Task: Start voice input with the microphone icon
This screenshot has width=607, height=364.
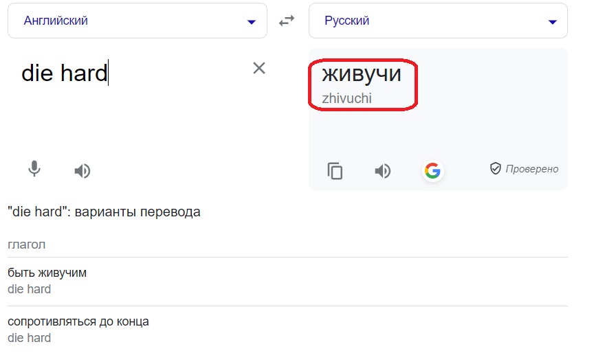Action: [x=34, y=169]
